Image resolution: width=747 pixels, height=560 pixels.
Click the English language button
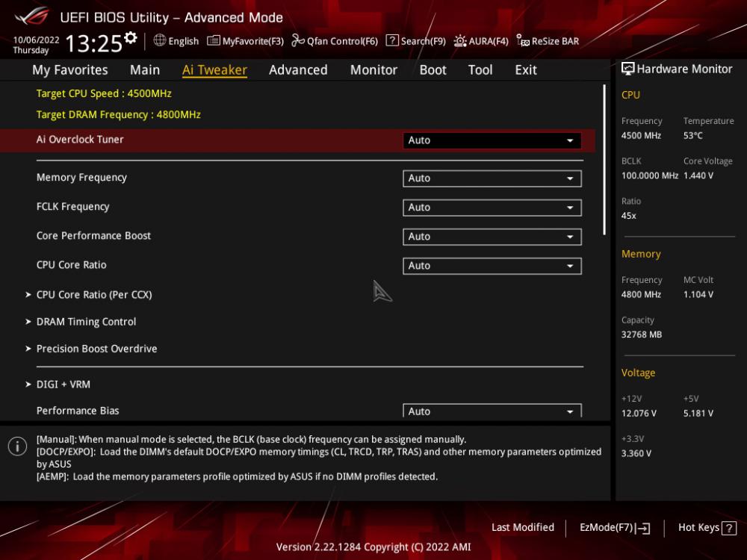(x=184, y=41)
